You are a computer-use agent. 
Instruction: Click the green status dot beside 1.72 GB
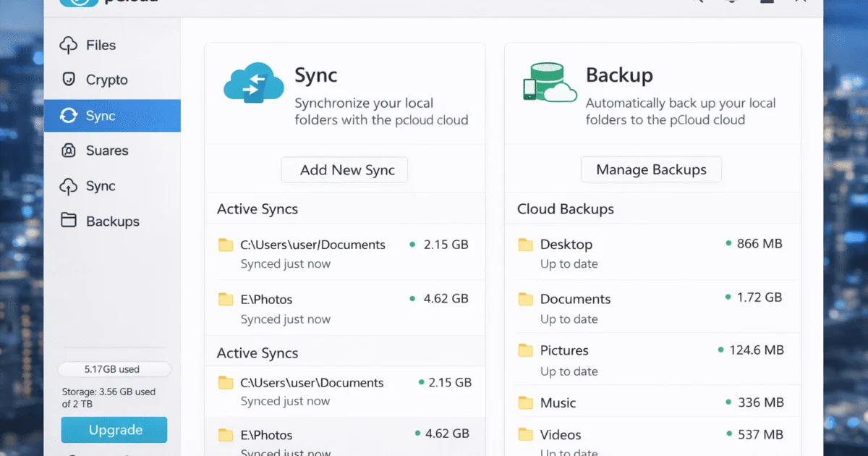click(x=728, y=297)
